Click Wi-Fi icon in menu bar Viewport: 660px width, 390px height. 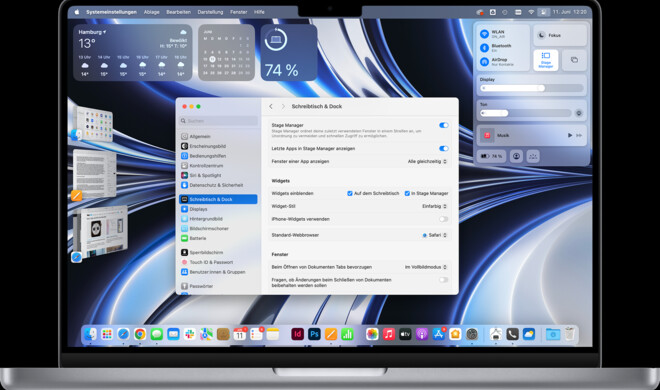pos(531,12)
